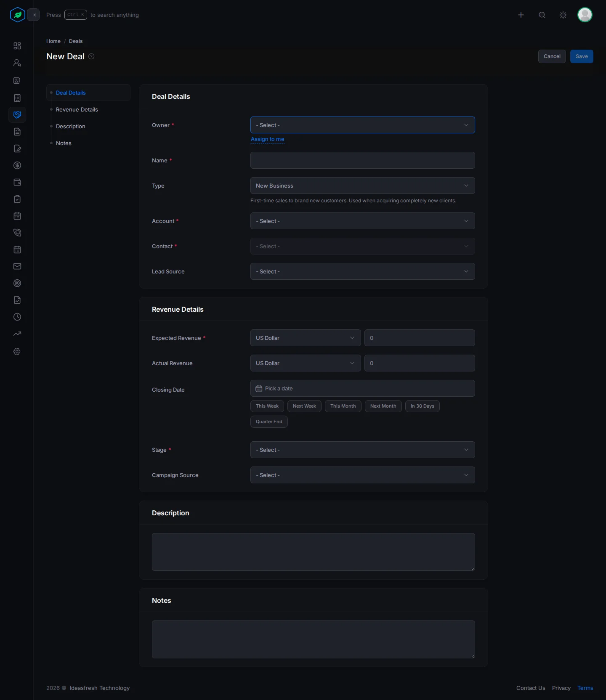This screenshot has height=700, width=606.
Task: Open the clock icon in sidebar
Action: point(17,317)
